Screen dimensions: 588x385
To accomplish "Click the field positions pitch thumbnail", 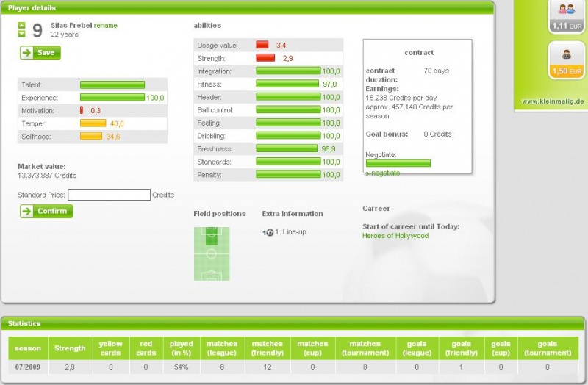I will pos(212,253).
